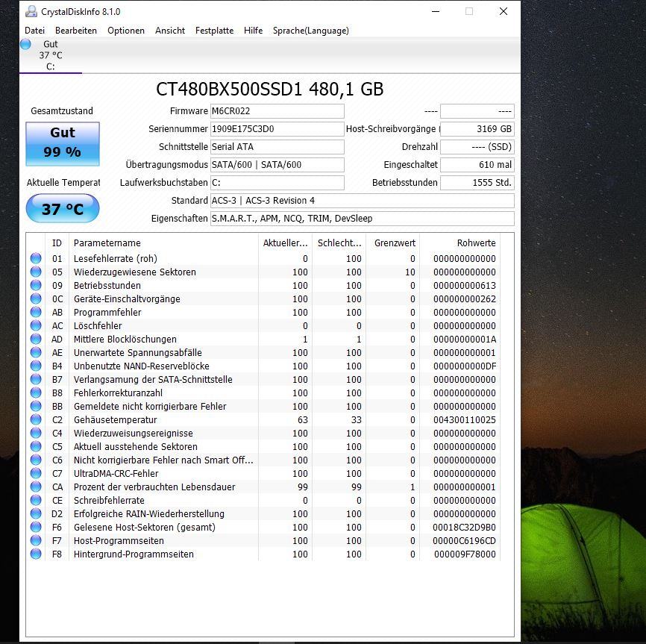Viewport: 646px width, 644px height.
Task: Click status orb for Verlangsamung der SATA-Schnittstelle
Action: tap(36, 380)
